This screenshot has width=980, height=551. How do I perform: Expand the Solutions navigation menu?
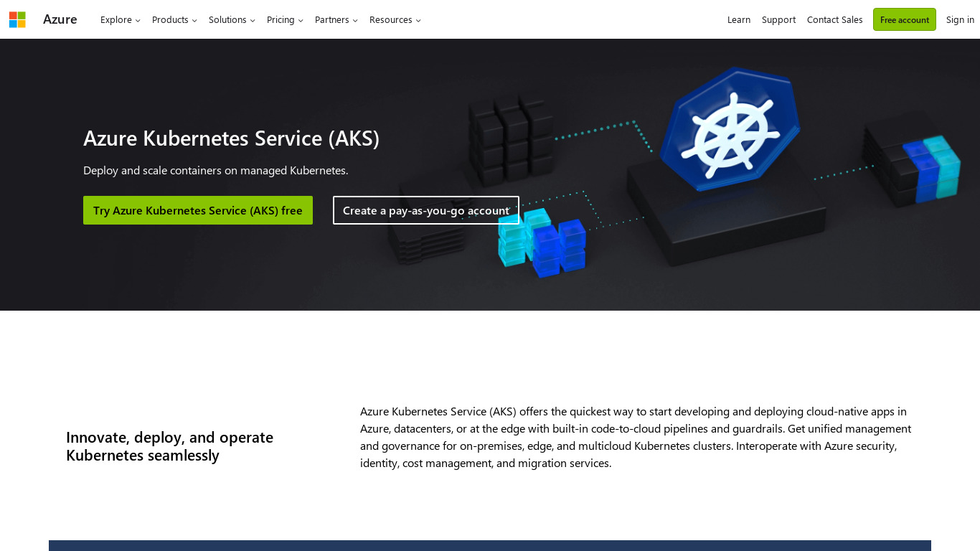232,19
